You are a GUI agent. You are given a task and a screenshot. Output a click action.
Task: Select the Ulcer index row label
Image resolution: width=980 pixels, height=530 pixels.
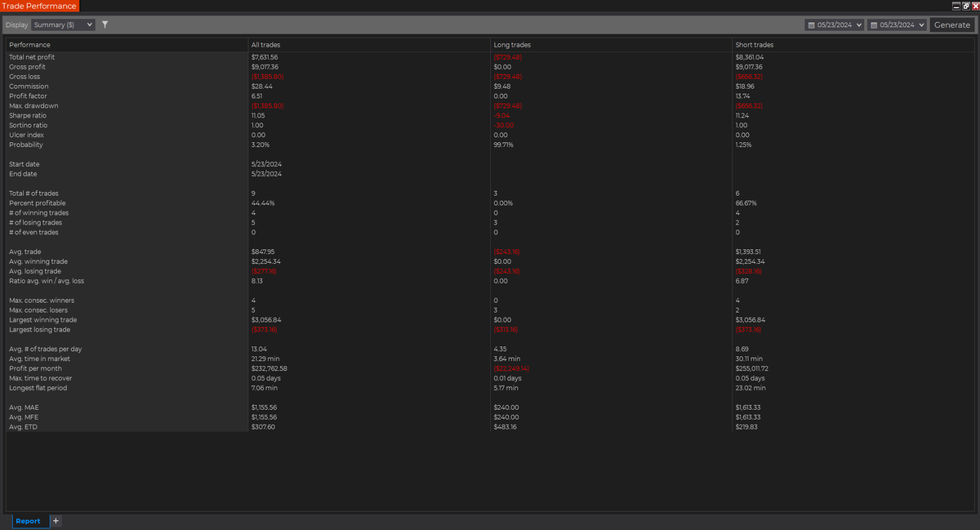[26, 136]
